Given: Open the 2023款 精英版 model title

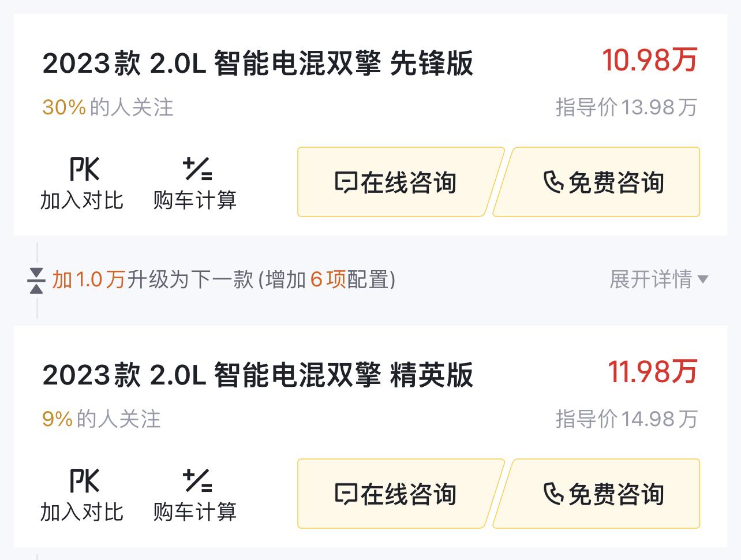Looking at the screenshot, I should [257, 375].
